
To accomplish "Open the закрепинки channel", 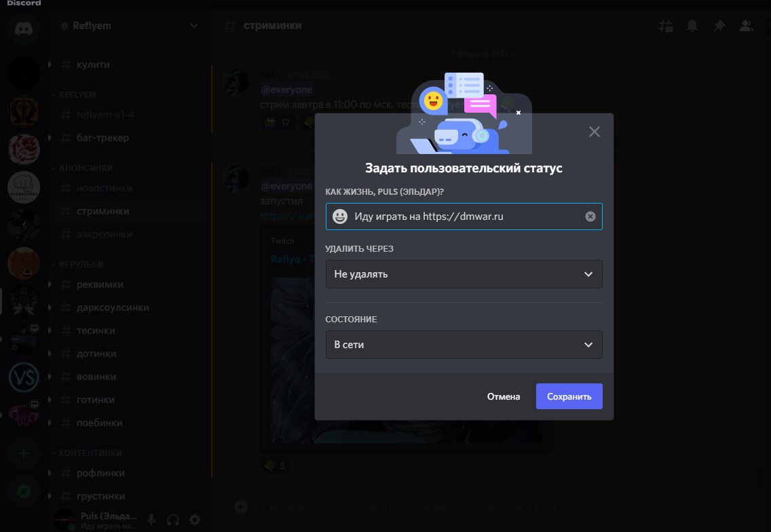I will tap(130, 234).
